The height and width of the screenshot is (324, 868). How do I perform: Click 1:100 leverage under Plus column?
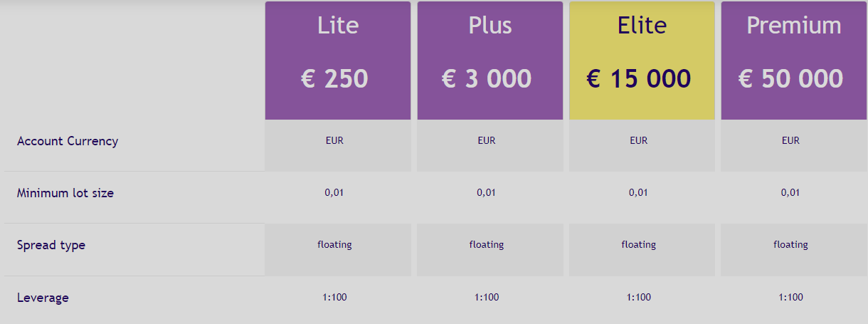point(487,297)
